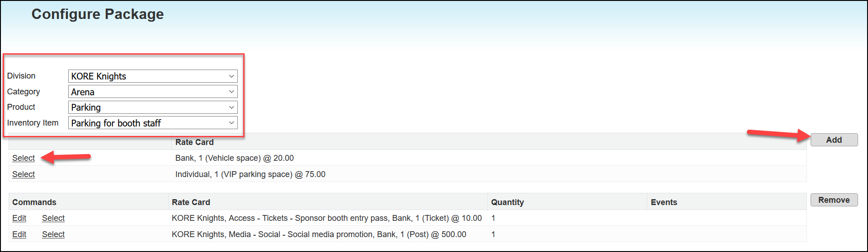Click the Social media promotion rate text
The image size is (868, 252).
(x=319, y=234)
